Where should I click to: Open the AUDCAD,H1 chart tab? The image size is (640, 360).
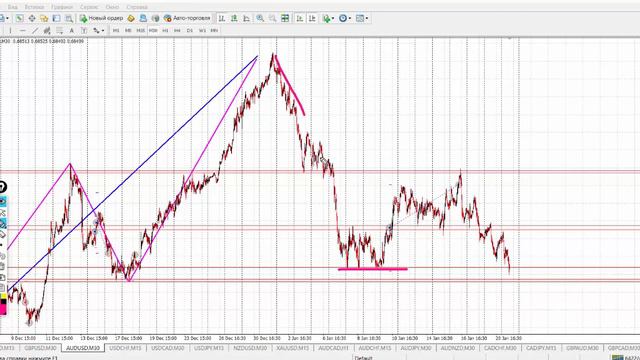coord(333,348)
